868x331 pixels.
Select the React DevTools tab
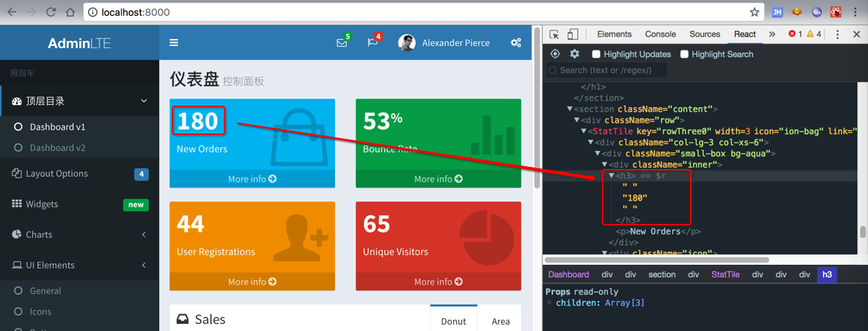[x=744, y=34]
